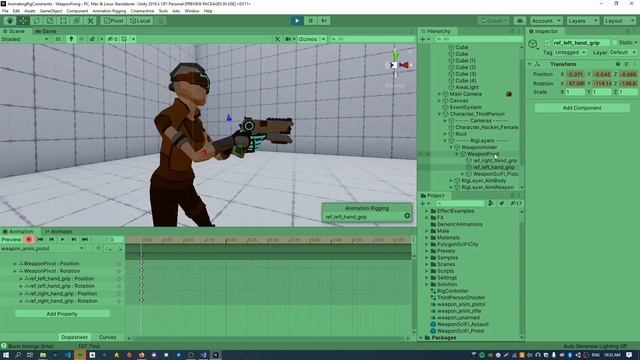Open the Layers dropdown in top toolbar
This screenshot has width=640, height=360.
point(582,21)
